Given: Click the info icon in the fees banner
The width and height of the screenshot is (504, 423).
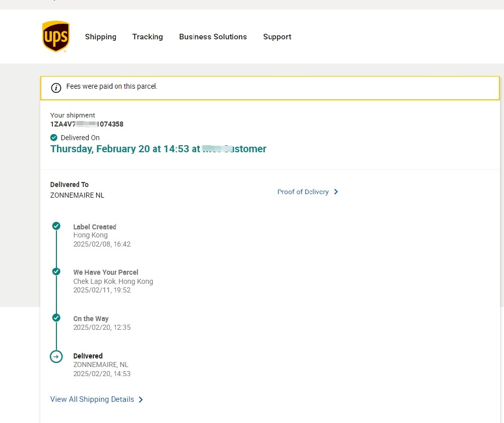Looking at the screenshot, I should coord(56,88).
